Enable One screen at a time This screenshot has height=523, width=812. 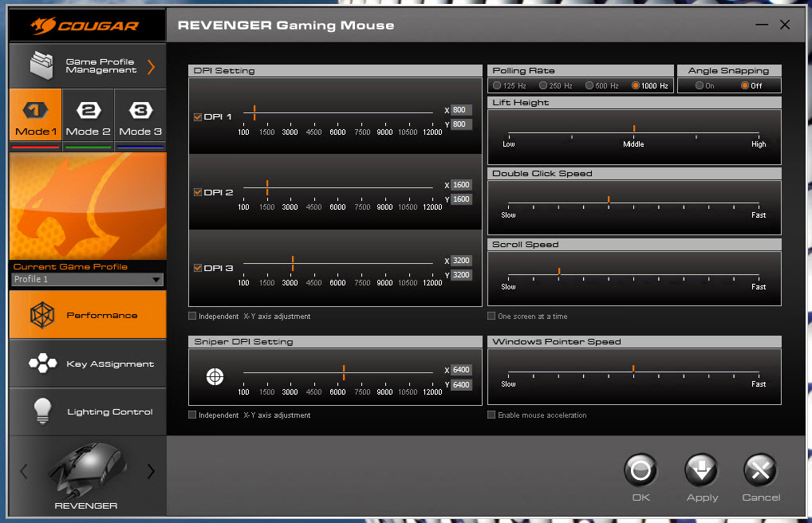click(x=491, y=316)
